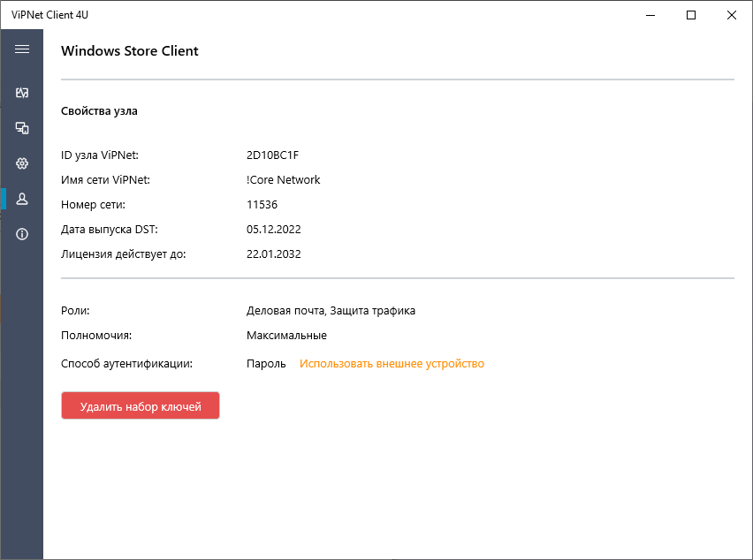Open the settings gear in the sidebar
Image resolution: width=753 pixels, height=560 pixels.
(22, 163)
